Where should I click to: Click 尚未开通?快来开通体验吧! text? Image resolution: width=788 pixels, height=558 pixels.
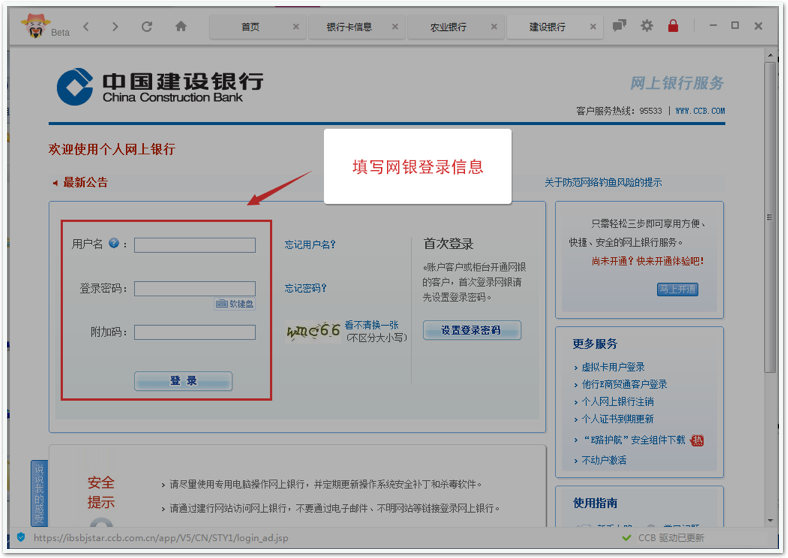pos(647,261)
